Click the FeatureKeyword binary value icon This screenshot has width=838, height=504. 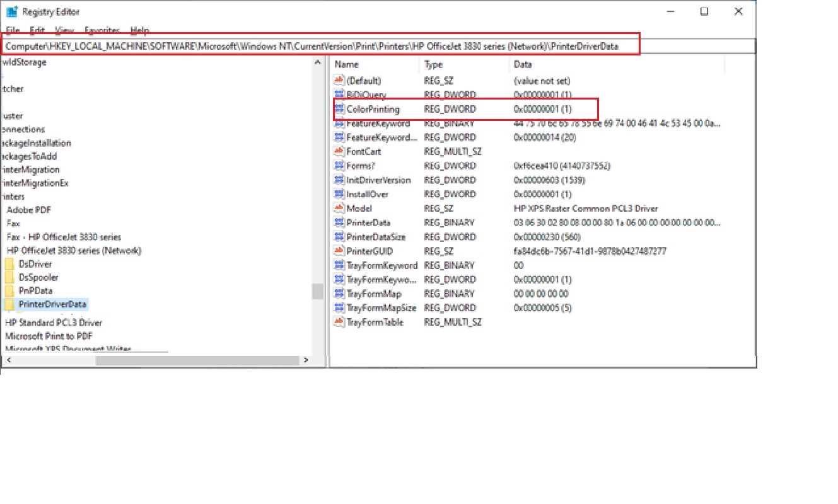(339, 123)
